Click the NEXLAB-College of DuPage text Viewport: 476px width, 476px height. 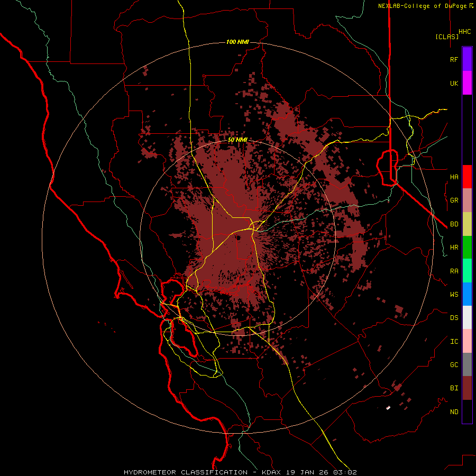click(x=422, y=6)
